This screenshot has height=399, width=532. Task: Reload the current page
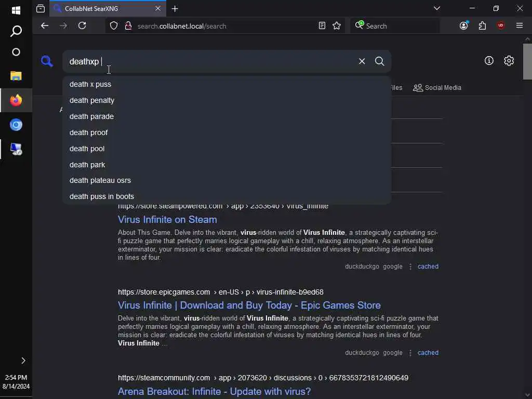click(82, 26)
